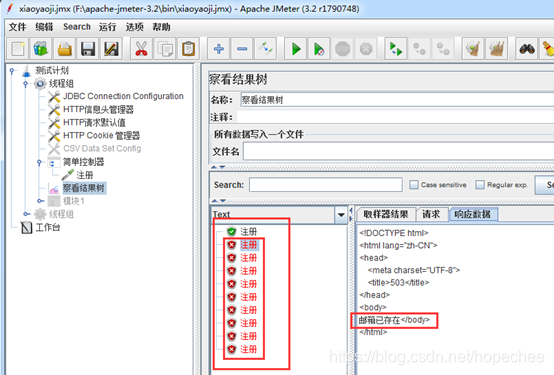Screen dimensions: 554x375
Task: Create a new test plan from toolbar
Action: (18, 49)
